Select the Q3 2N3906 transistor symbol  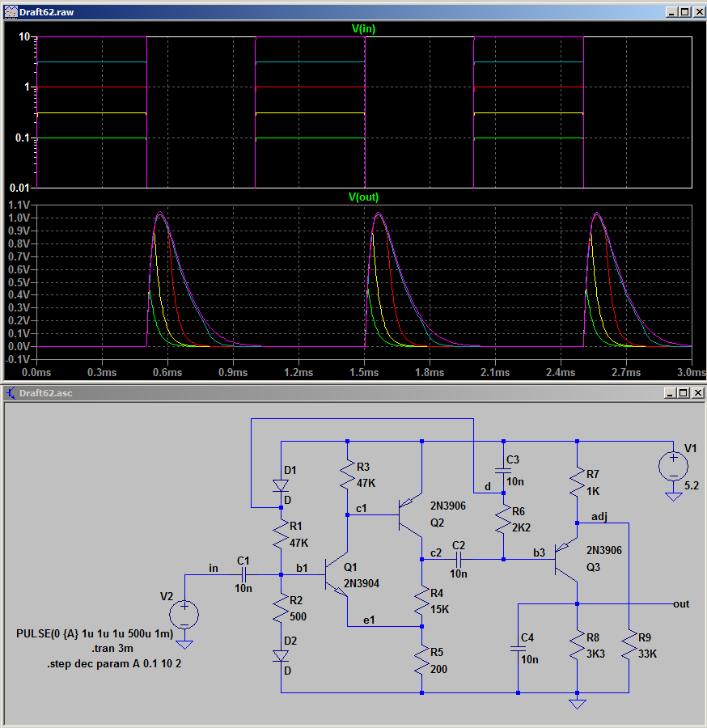pos(566,560)
